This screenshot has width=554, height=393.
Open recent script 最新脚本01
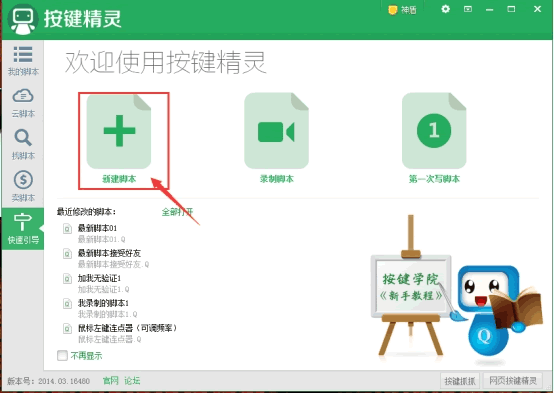[97, 228]
